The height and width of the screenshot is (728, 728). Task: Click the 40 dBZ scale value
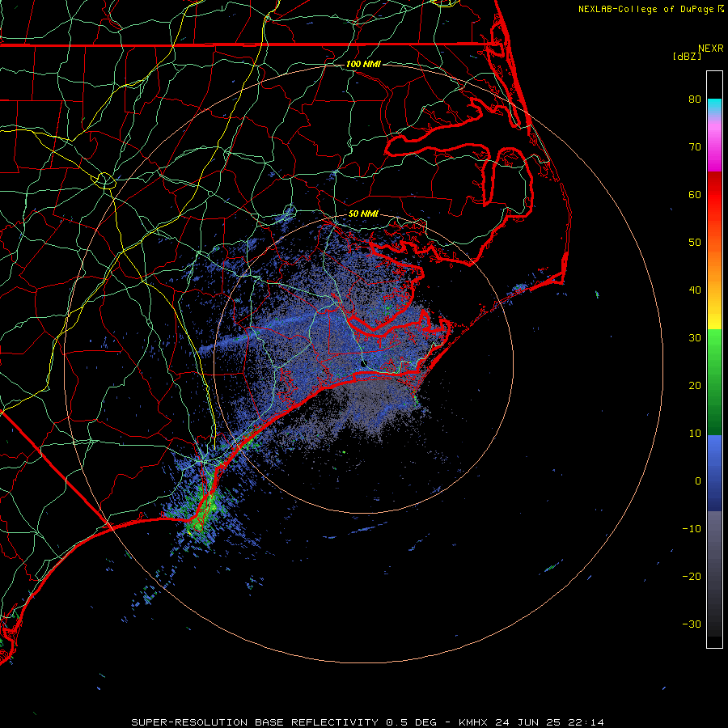pyautogui.click(x=695, y=290)
